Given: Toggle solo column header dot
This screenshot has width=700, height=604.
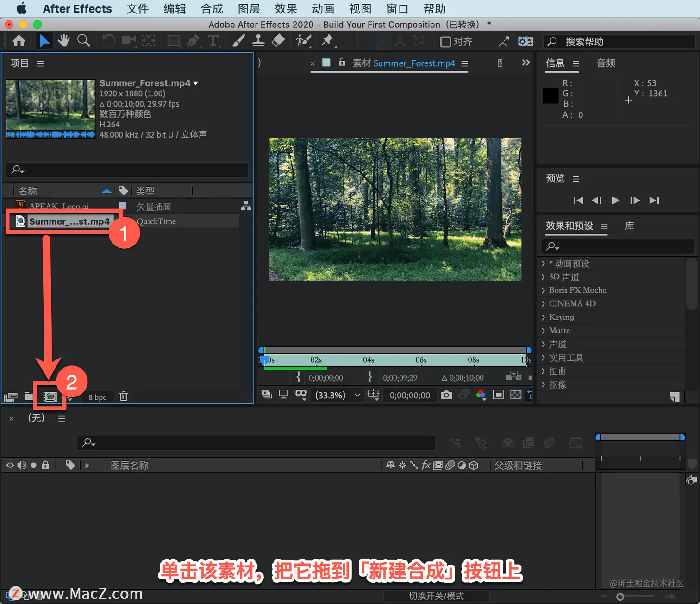Looking at the screenshot, I should (x=34, y=466).
